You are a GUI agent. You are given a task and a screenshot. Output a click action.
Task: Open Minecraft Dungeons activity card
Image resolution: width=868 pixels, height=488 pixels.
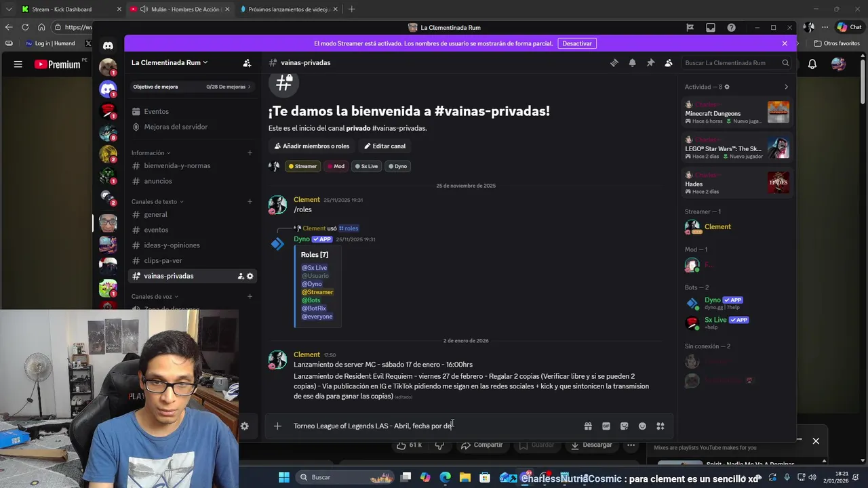pyautogui.click(x=736, y=113)
